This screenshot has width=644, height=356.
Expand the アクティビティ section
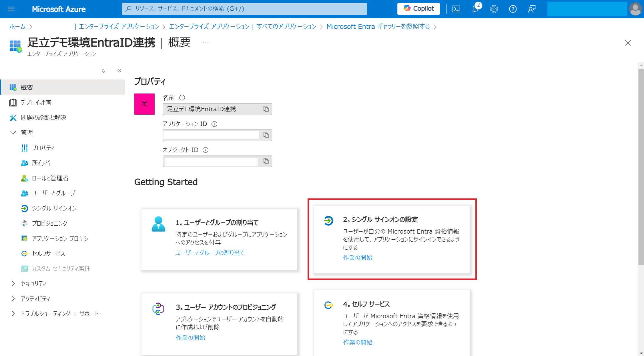click(13, 299)
